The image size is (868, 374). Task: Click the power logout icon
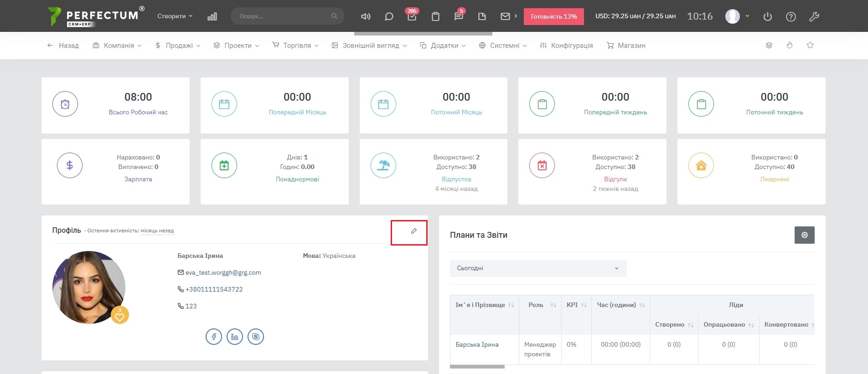[767, 16]
